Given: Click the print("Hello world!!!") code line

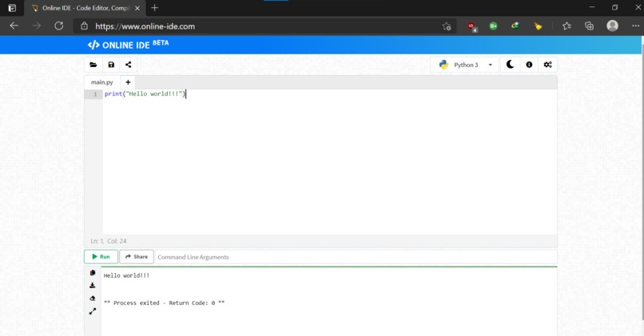Looking at the screenshot, I should coord(145,94).
